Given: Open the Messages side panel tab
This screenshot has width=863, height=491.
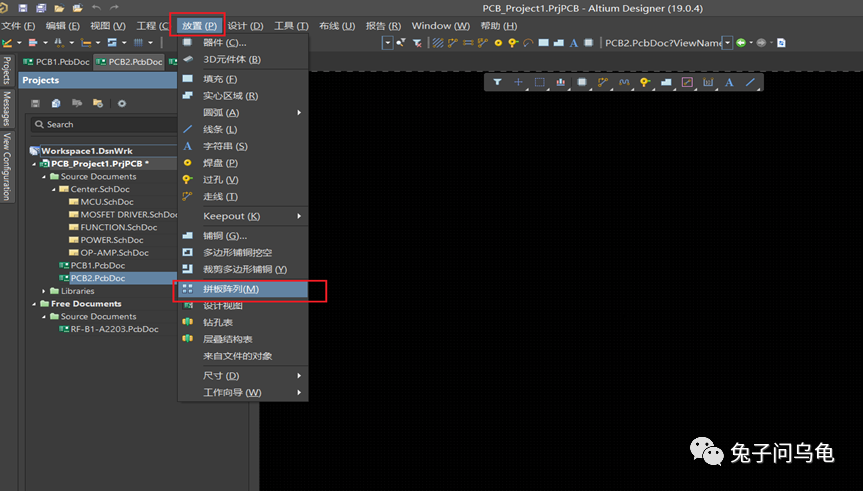Looking at the screenshot, I should tap(7, 108).
